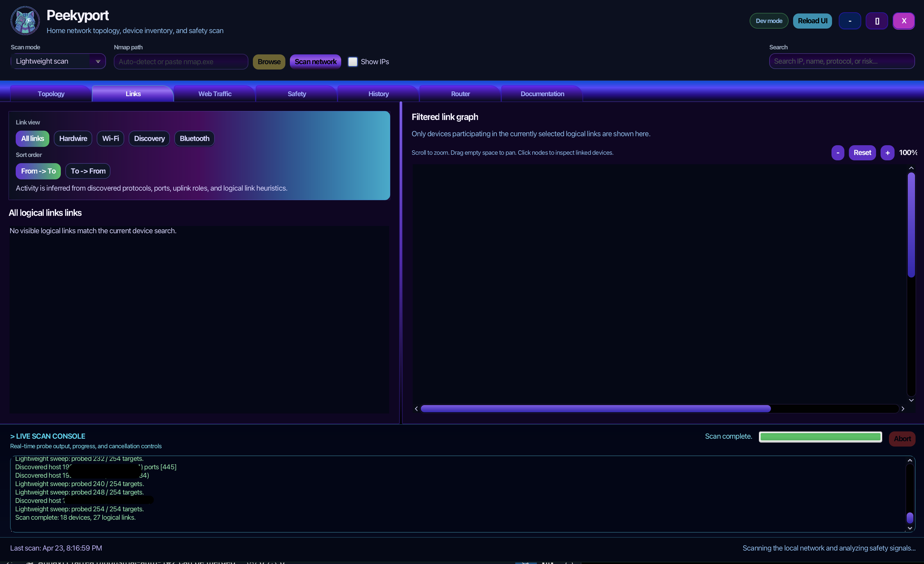Click the Peekyport fox logo
The height and width of the screenshot is (564, 924).
tap(25, 21)
